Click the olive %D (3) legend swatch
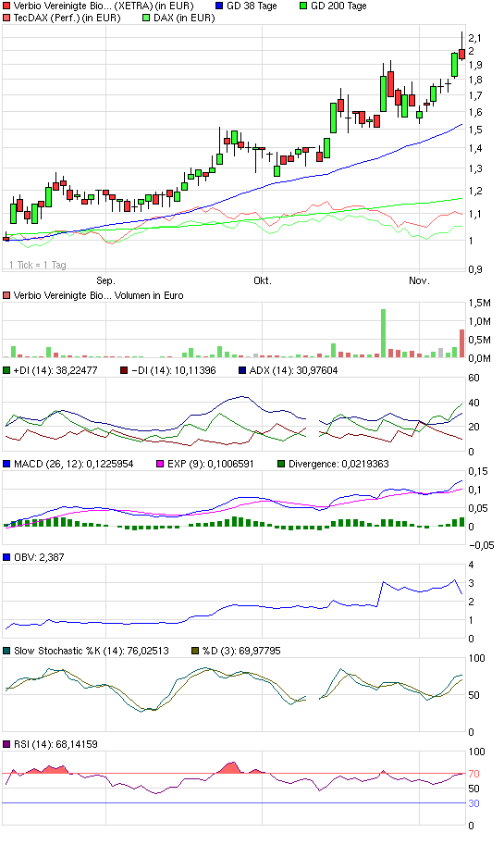The width and height of the screenshot is (504, 845). click(x=195, y=651)
